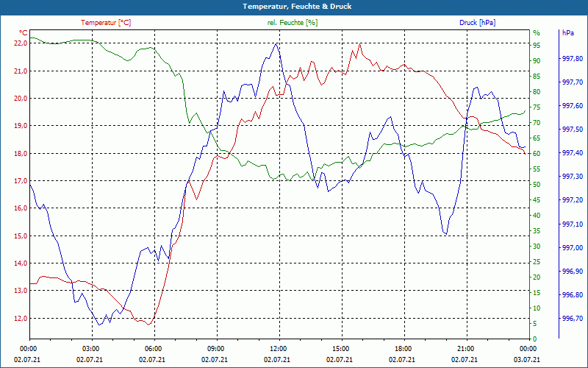Click the '09:00' time axis label
The height and width of the screenshot is (368, 588).
pos(215,348)
